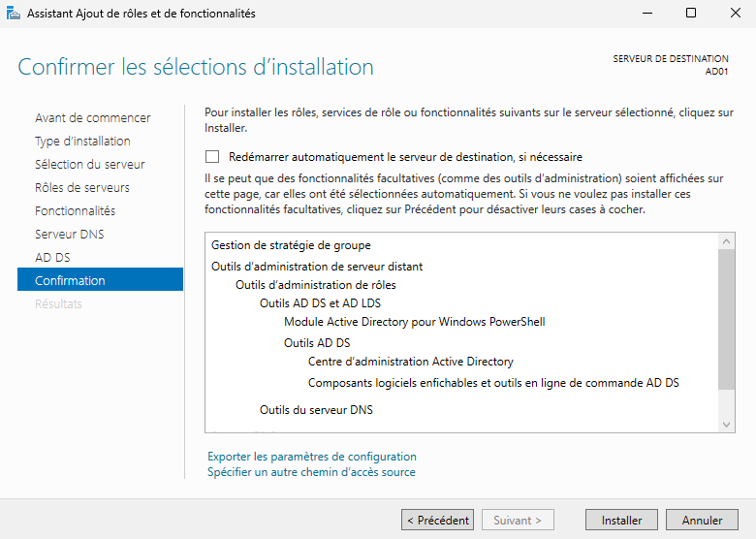
Task: Switch to Fonctionnalités step
Action: [x=75, y=210]
